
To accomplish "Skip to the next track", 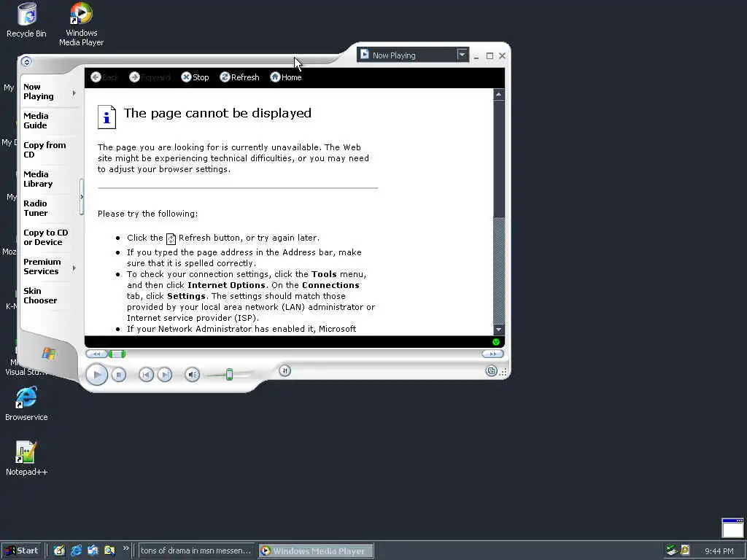I will (x=165, y=376).
